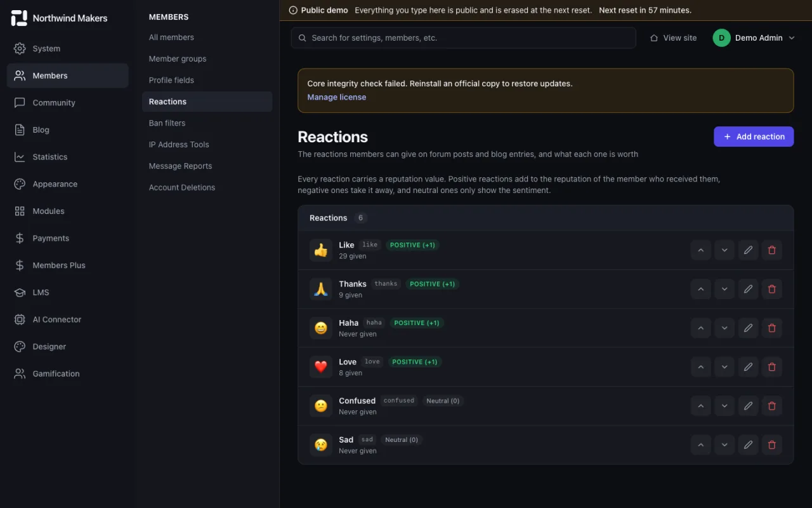Open View site link
This screenshot has height=508, width=812.
point(673,38)
